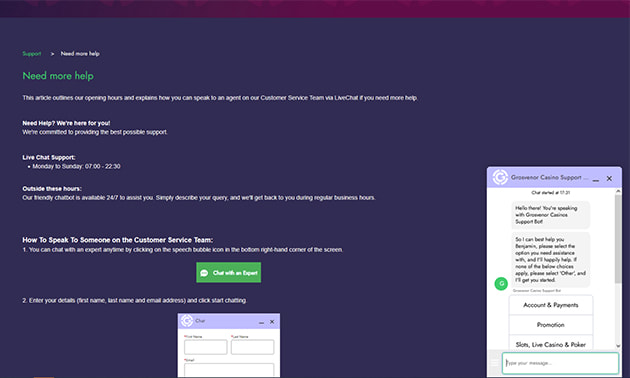630x378 pixels.
Task: Click the green G bot avatar
Action: pyautogui.click(x=501, y=284)
